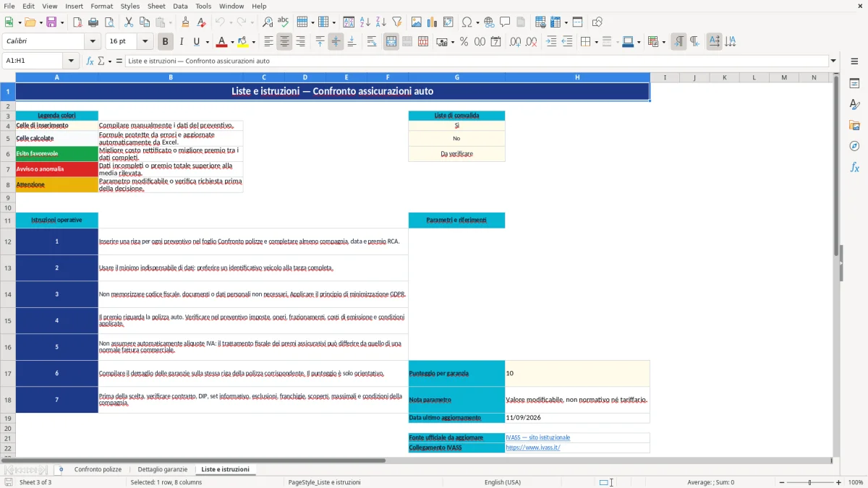Select row 17 header
This screenshot has height=488, width=868.
[x=8, y=374]
